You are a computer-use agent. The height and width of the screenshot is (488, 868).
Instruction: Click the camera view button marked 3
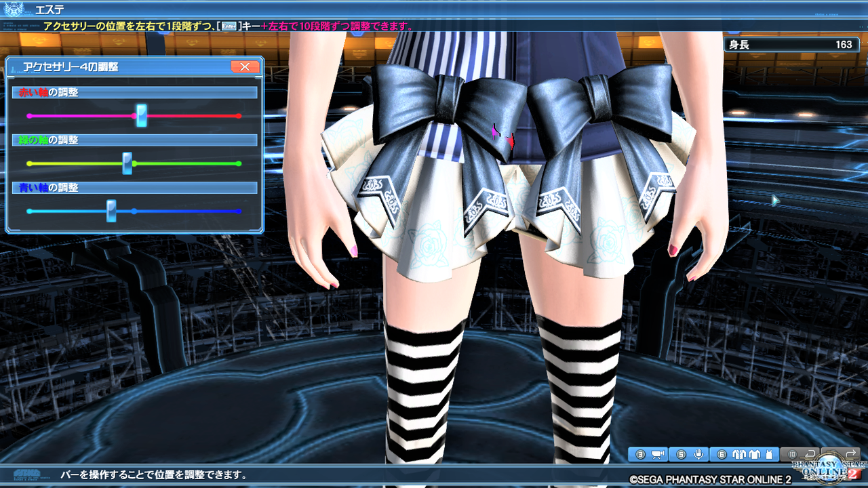click(x=648, y=454)
